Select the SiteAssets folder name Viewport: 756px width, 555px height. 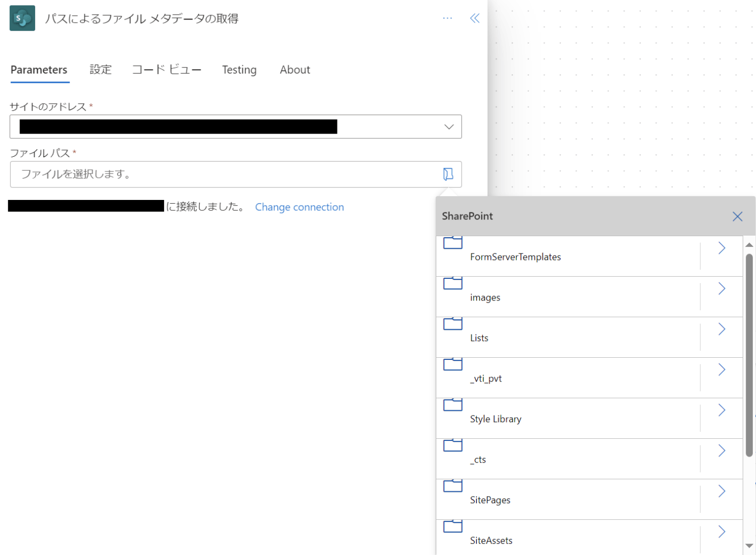(x=491, y=540)
